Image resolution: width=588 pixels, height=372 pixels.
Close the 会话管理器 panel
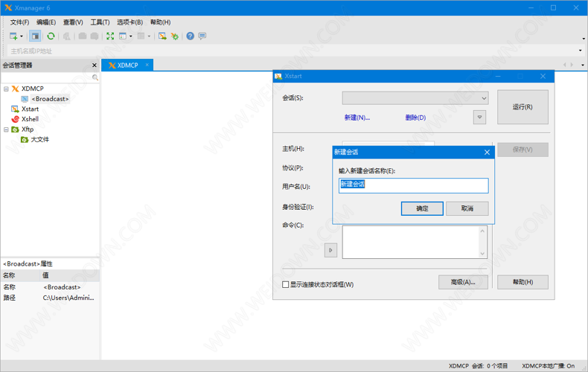pos(94,65)
